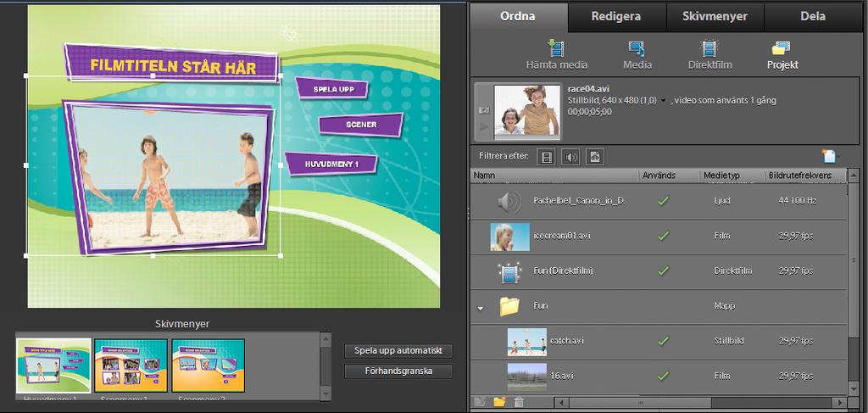Select the Fun (Direktfilm) icon
Image resolution: width=868 pixels, height=413 pixels.
(x=509, y=271)
